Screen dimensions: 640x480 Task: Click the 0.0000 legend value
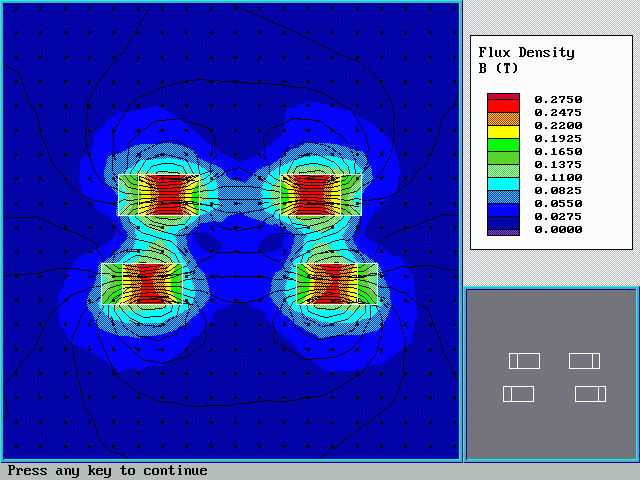(558, 230)
